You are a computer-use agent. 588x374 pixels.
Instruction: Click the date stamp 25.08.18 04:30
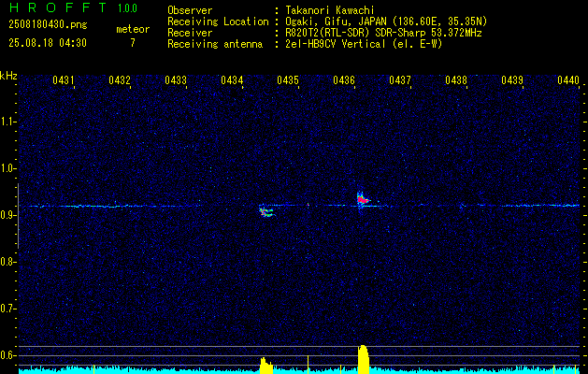point(48,43)
